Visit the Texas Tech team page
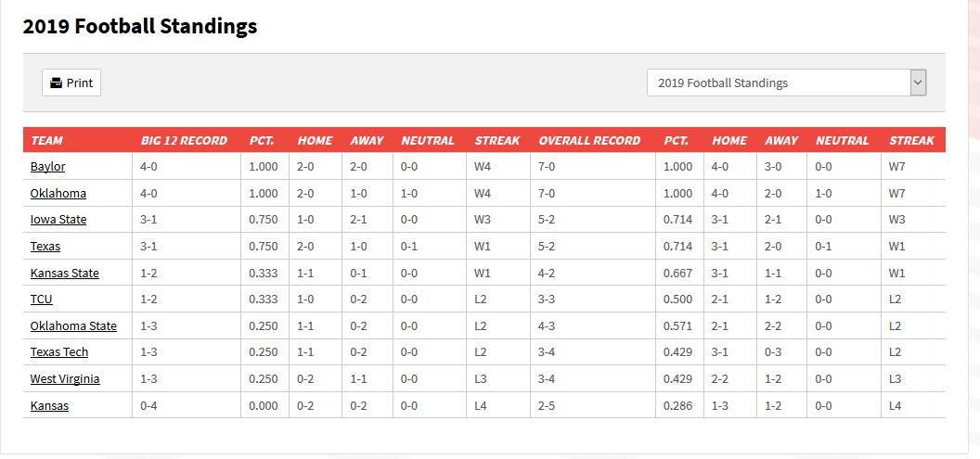 (58, 352)
